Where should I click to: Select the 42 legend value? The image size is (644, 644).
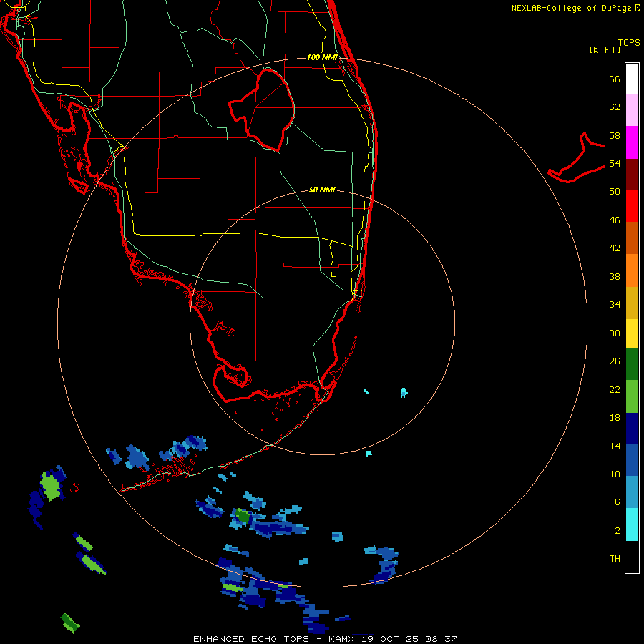615,248
